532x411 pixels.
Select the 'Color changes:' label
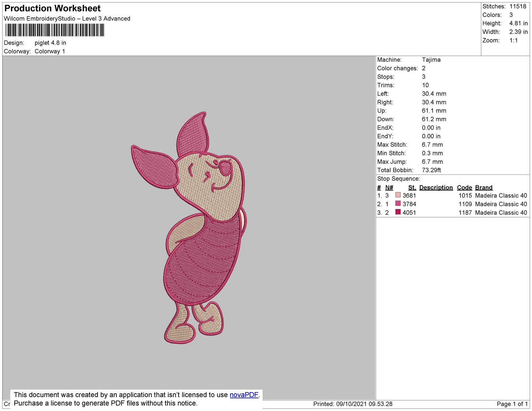point(397,68)
